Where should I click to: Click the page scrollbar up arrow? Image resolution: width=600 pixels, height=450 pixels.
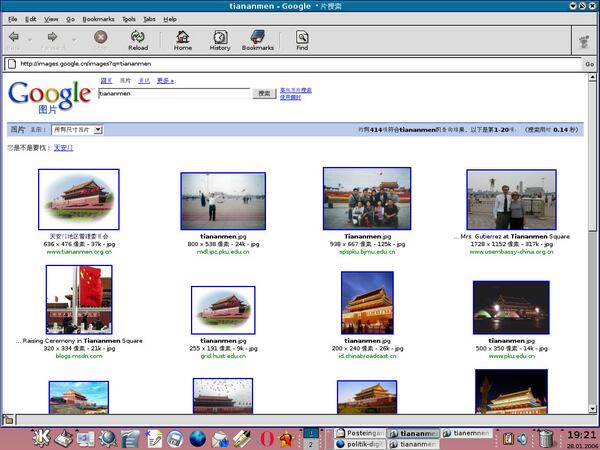(592, 77)
